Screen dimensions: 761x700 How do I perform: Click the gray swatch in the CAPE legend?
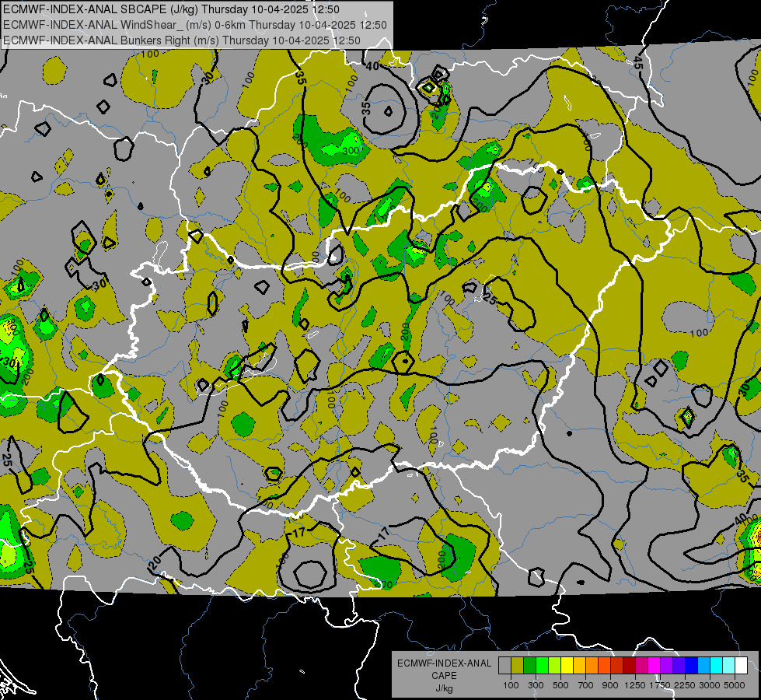pyautogui.click(x=504, y=666)
